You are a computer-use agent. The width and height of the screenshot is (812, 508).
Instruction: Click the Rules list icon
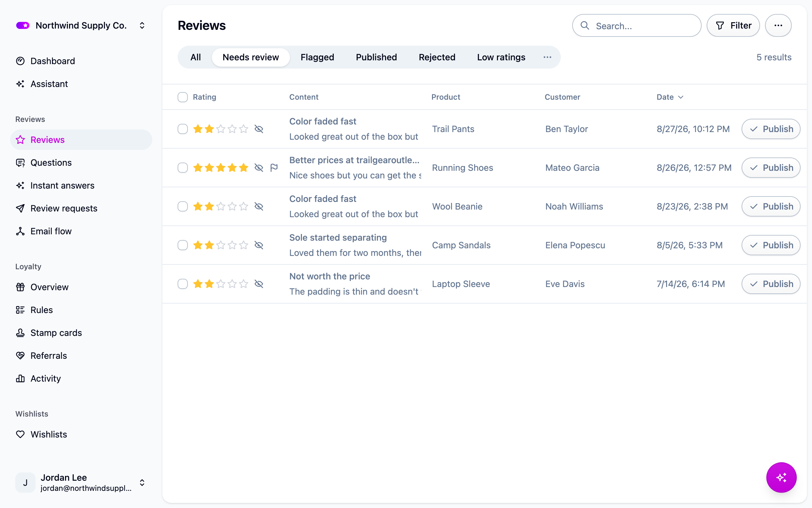point(21,310)
